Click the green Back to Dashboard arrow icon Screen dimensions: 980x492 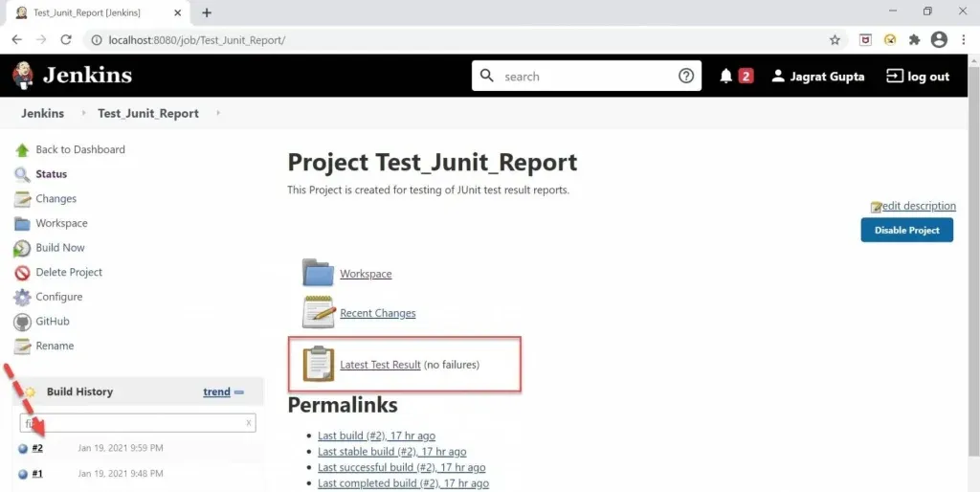coord(22,150)
